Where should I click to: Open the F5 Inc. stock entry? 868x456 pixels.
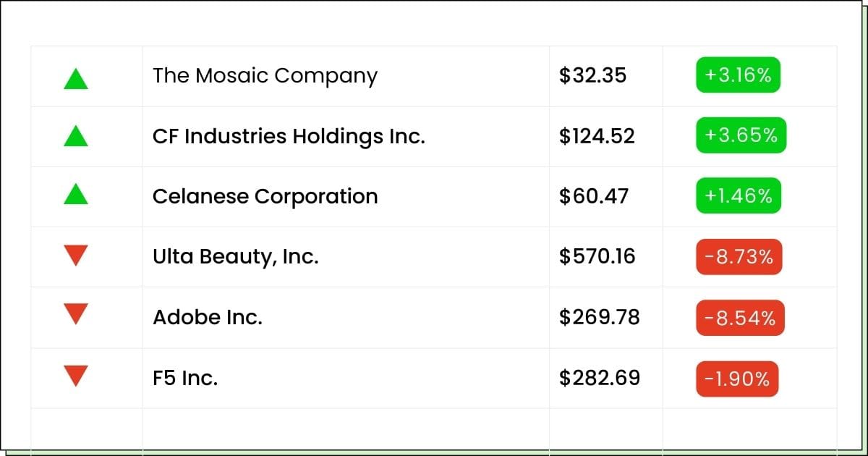coord(185,378)
